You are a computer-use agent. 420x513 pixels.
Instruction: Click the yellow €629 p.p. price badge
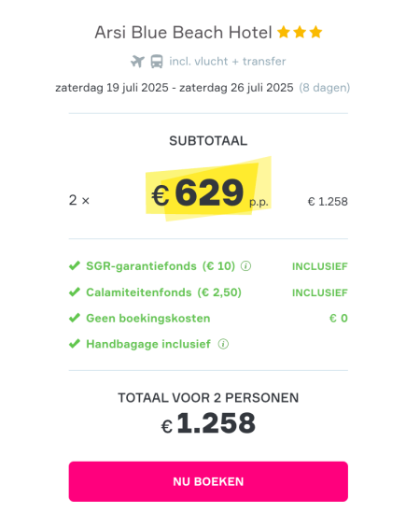[208, 190]
